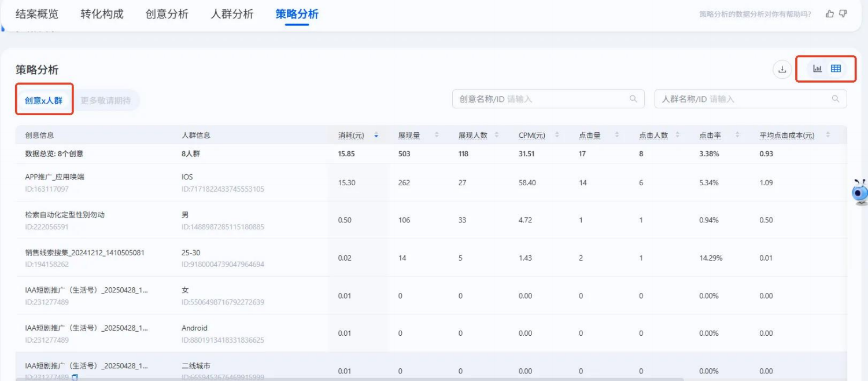Click the 创意信息 column header
868x381 pixels.
(39, 135)
